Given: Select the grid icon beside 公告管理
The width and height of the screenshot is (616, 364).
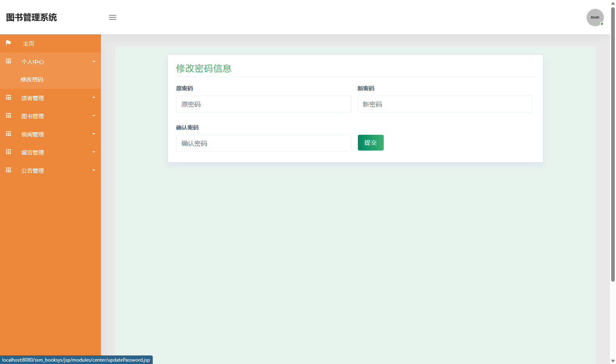Looking at the screenshot, I should (x=8, y=170).
